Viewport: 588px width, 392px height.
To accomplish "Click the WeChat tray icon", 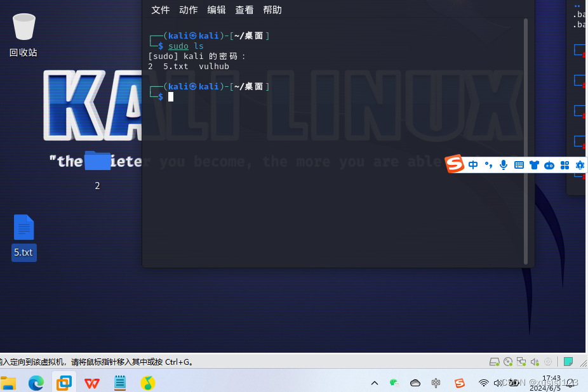I will coord(394,382).
